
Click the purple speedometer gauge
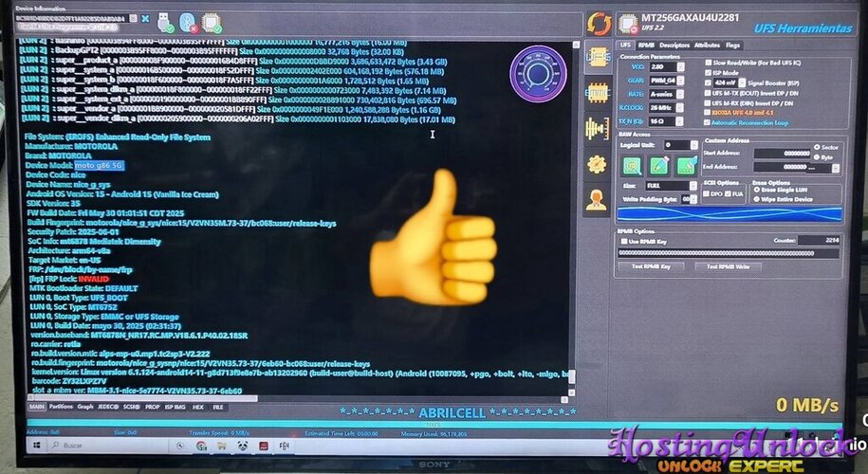[x=538, y=74]
